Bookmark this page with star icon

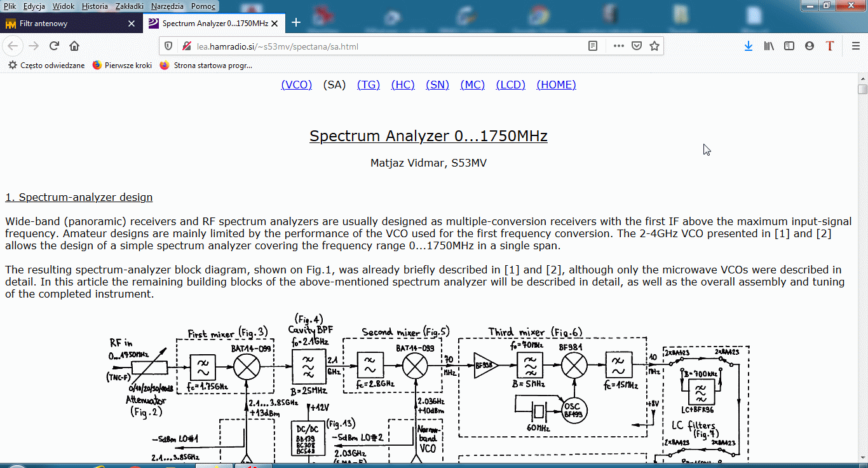pyautogui.click(x=654, y=46)
